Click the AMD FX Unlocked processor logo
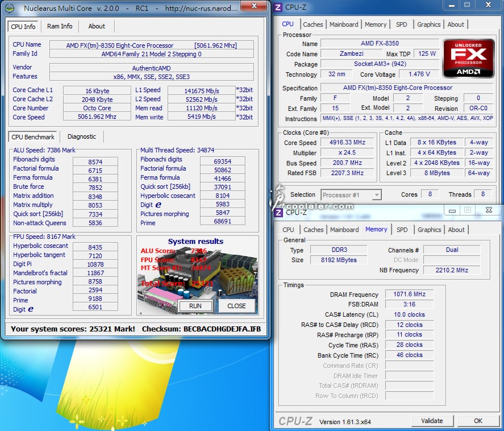Viewport: 504px width, 431px height. click(468, 58)
